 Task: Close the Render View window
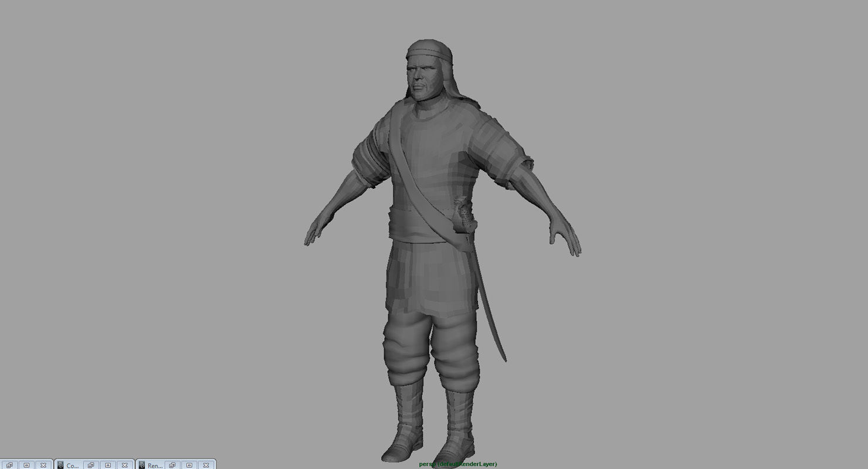(x=206, y=465)
